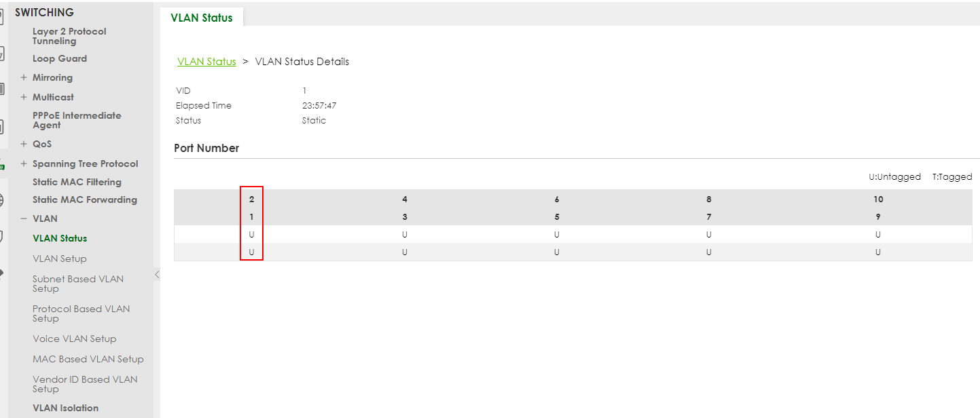Select the VLAN Status tab at top
Viewport: 980px width, 418px height.
point(202,18)
